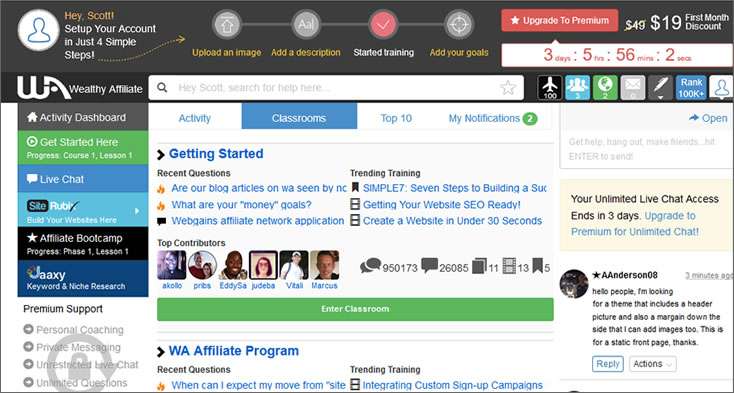The image size is (734, 393).
Task: Click judeba contributor avatar
Action: [263, 265]
